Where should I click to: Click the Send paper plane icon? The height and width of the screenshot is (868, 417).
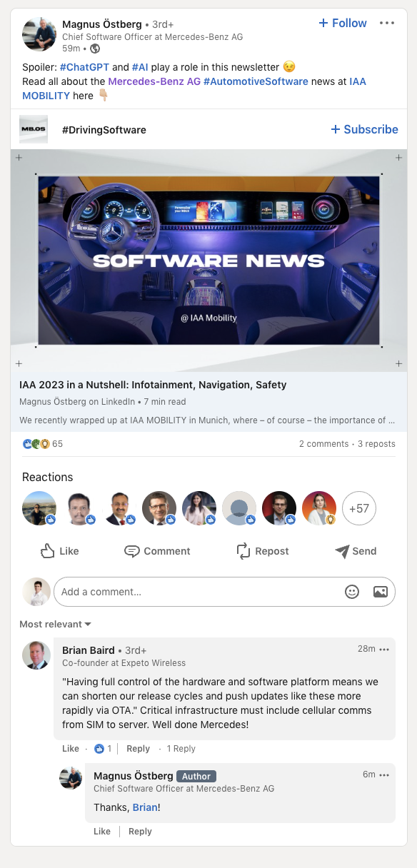click(342, 551)
